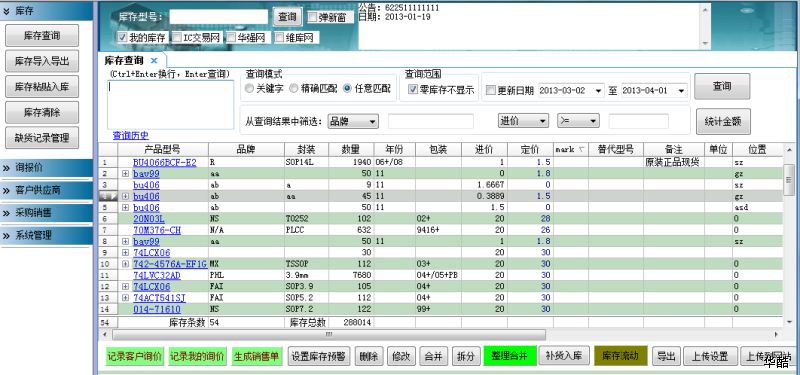Expand the 采购销售 sidebar section
800x375 pixels.
pos(46,213)
